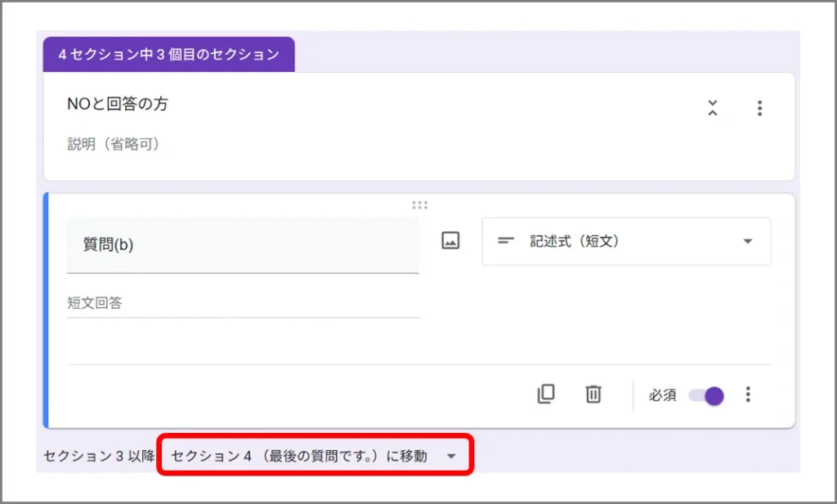837x504 pixels.
Task: Click the セクション 3 以降 label
Action: point(98,456)
